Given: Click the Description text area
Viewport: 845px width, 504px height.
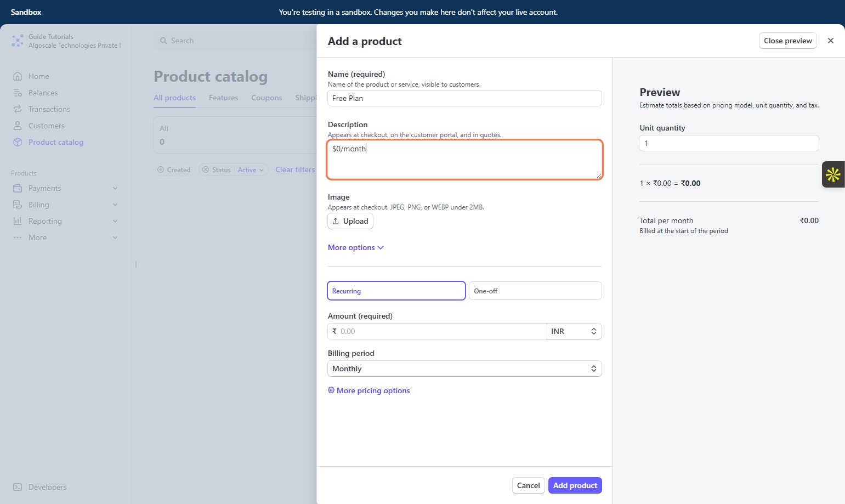Looking at the screenshot, I should 464,160.
